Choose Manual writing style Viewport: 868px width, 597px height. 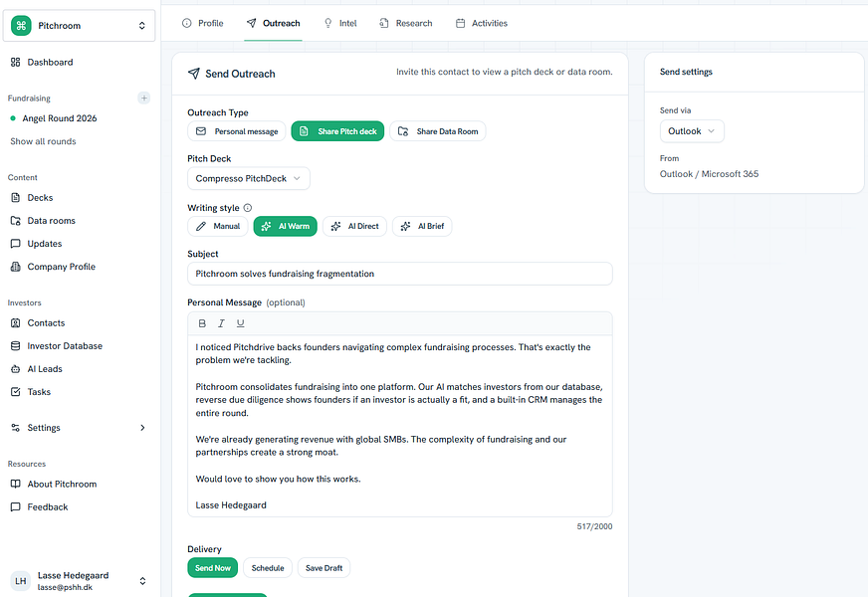click(218, 226)
